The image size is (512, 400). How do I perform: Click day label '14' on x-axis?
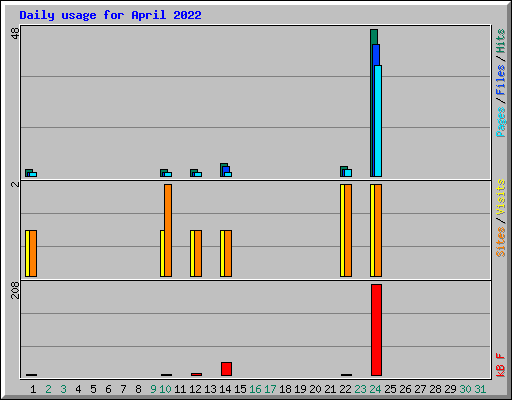225,389
